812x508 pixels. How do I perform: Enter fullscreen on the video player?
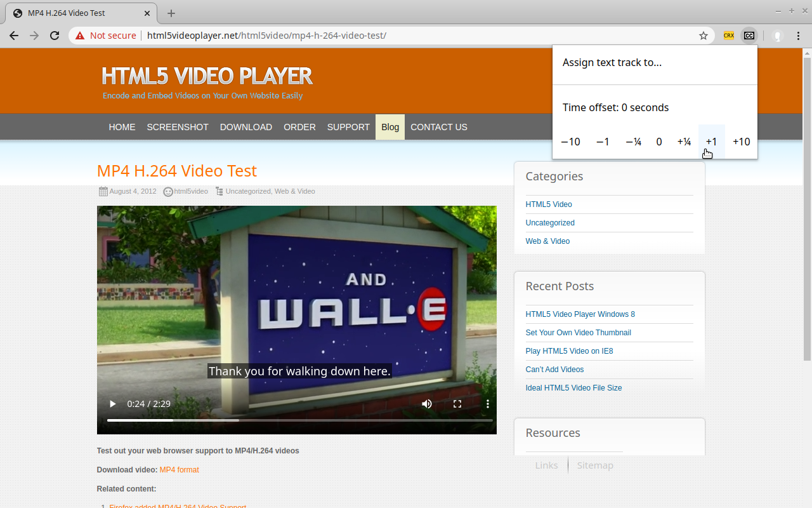click(457, 404)
